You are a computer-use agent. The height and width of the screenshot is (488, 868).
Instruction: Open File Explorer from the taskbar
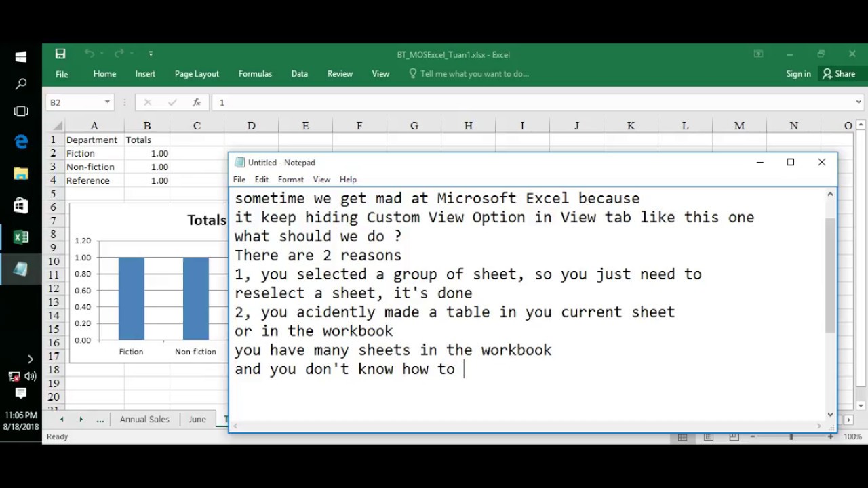click(21, 174)
